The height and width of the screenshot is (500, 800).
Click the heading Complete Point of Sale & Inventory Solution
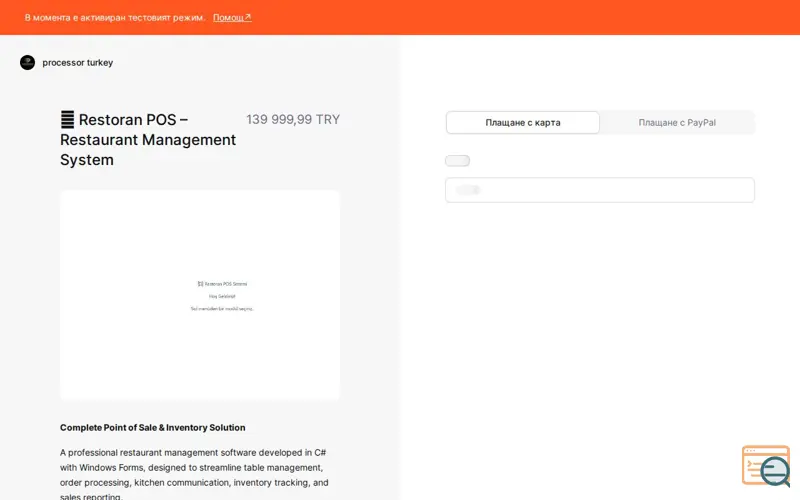[153, 428]
